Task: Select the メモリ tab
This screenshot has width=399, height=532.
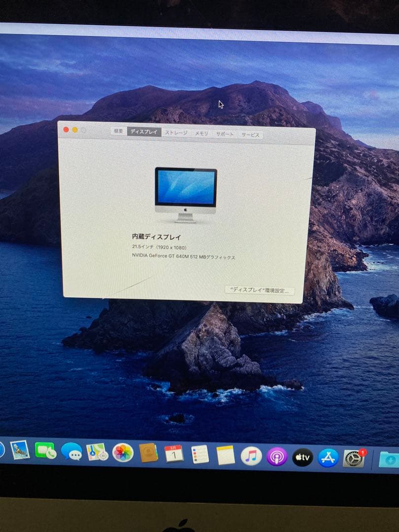Action: (202, 133)
